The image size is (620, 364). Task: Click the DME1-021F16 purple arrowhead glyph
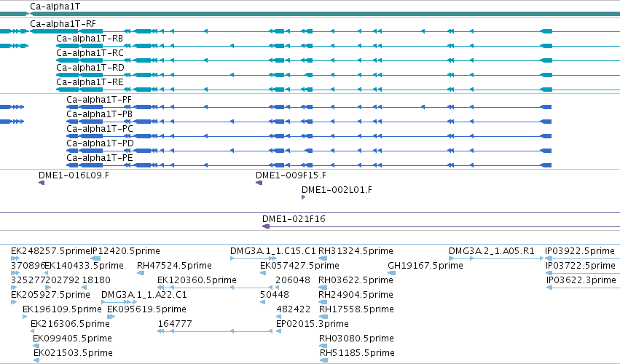pyautogui.click(x=266, y=226)
